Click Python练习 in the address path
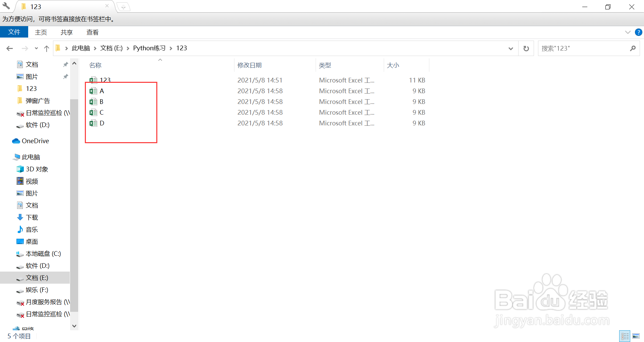The image size is (644, 342). [149, 48]
